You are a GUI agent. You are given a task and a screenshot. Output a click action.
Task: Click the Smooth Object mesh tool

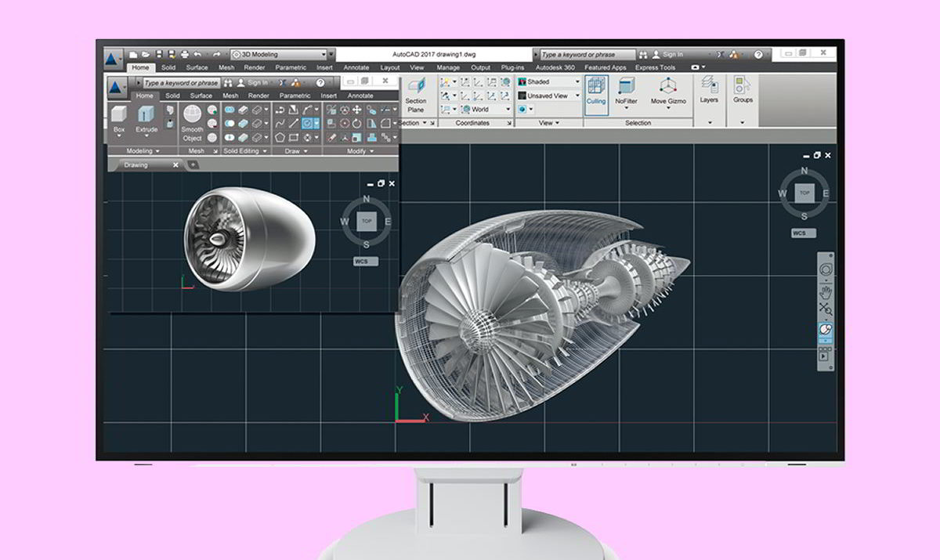pyautogui.click(x=192, y=123)
